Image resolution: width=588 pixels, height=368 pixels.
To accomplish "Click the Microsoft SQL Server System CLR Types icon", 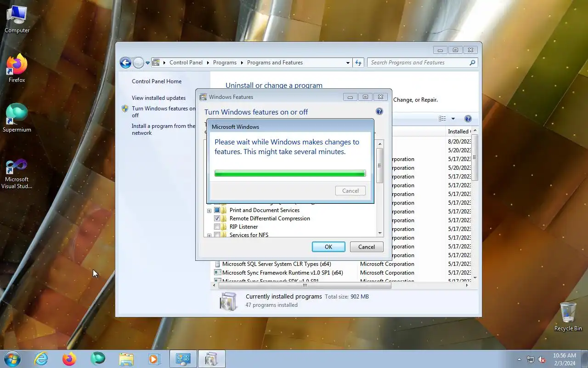I will [x=217, y=264].
